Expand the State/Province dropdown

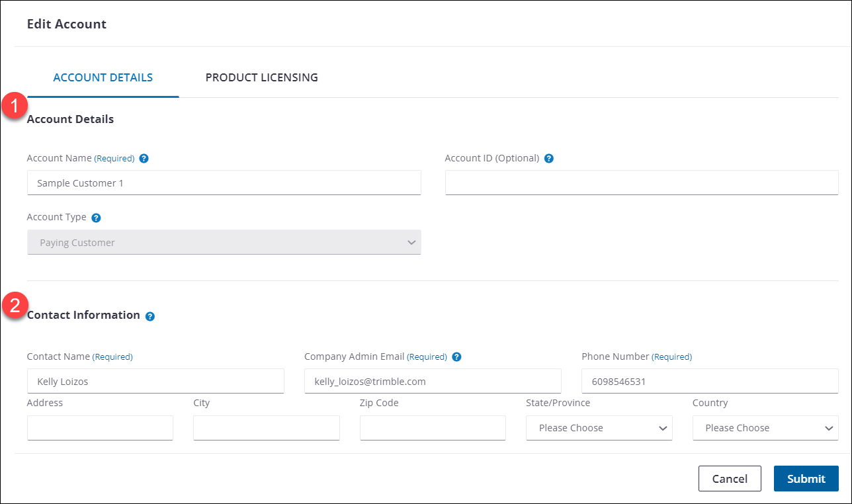click(599, 428)
